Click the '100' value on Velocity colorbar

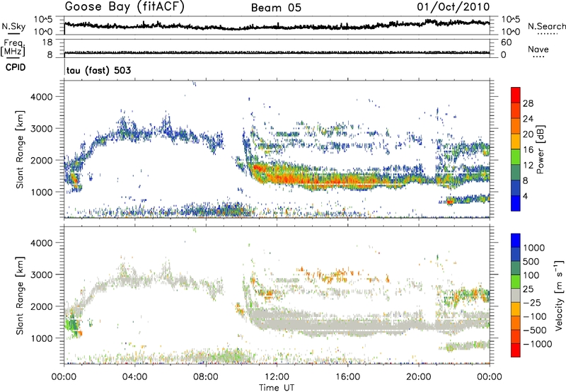point(531,275)
